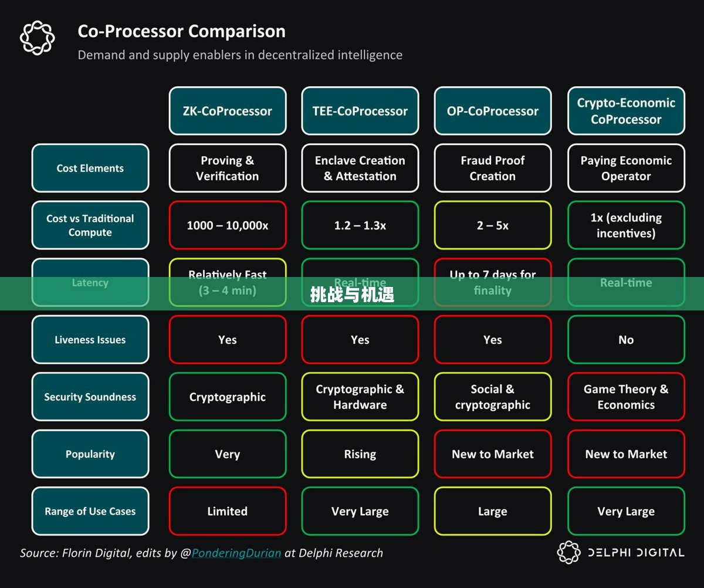Click the yellow 2 – 5x cell

[x=493, y=225]
